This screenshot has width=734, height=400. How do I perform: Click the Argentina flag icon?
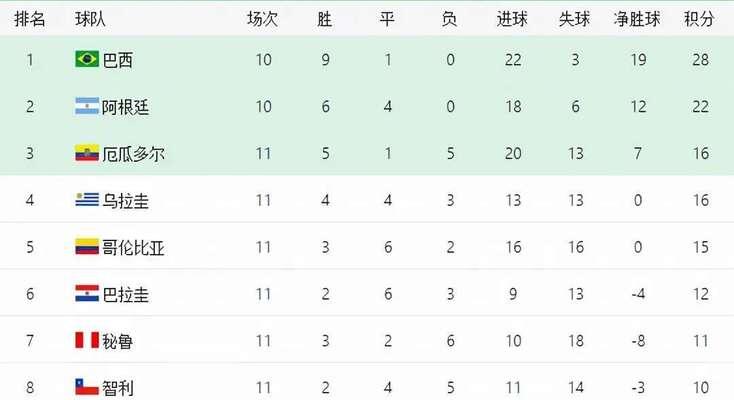pyautogui.click(x=87, y=106)
